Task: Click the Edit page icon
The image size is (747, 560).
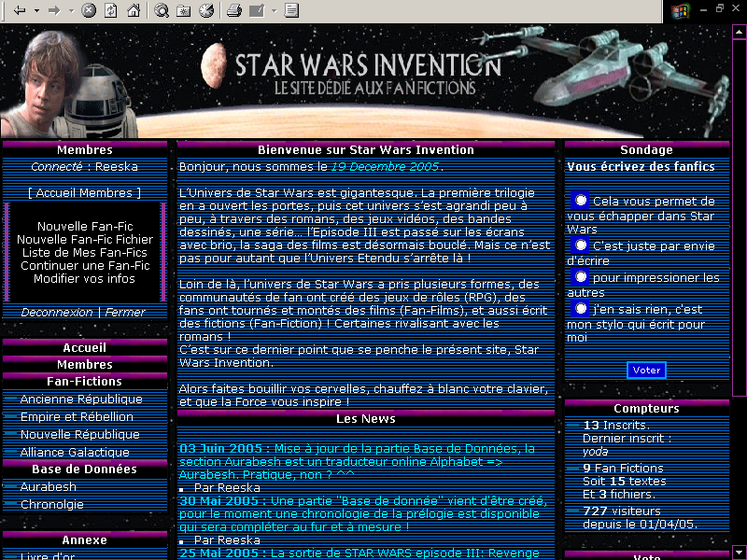Action: pyautogui.click(x=256, y=10)
